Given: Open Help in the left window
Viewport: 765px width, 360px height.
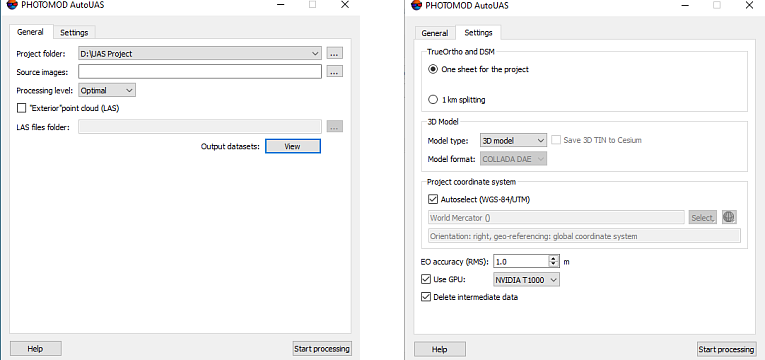Looking at the screenshot, I should pyautogui.click(x=36, y=349).
